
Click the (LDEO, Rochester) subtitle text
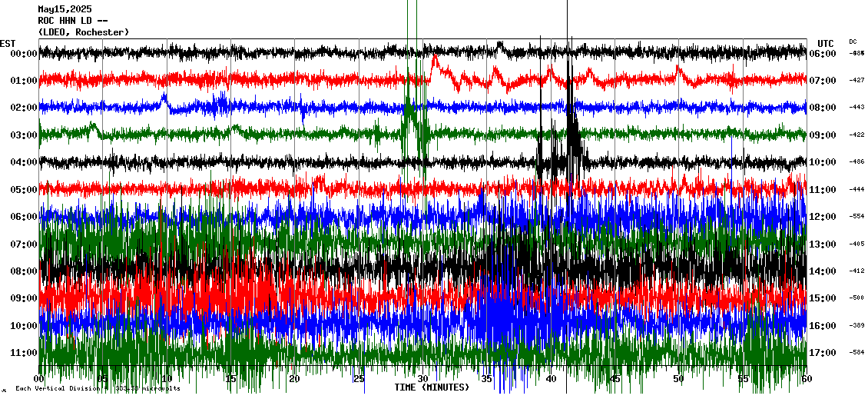(84, 32)
